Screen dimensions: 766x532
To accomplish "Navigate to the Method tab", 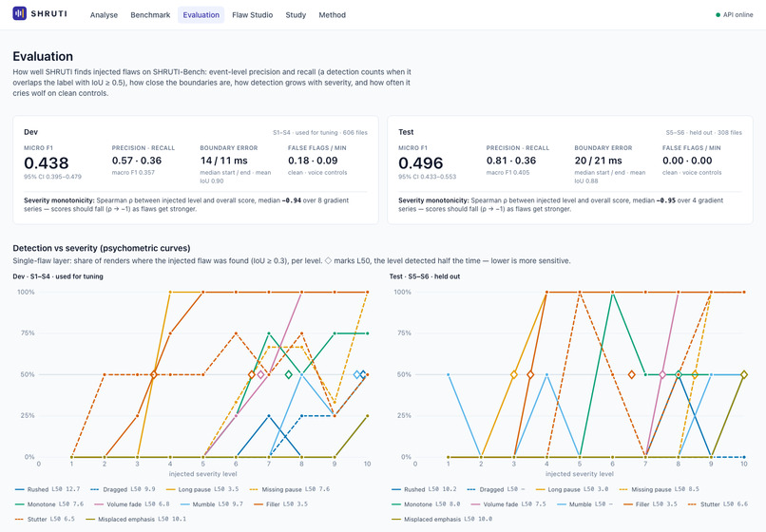I will (333, 14).
